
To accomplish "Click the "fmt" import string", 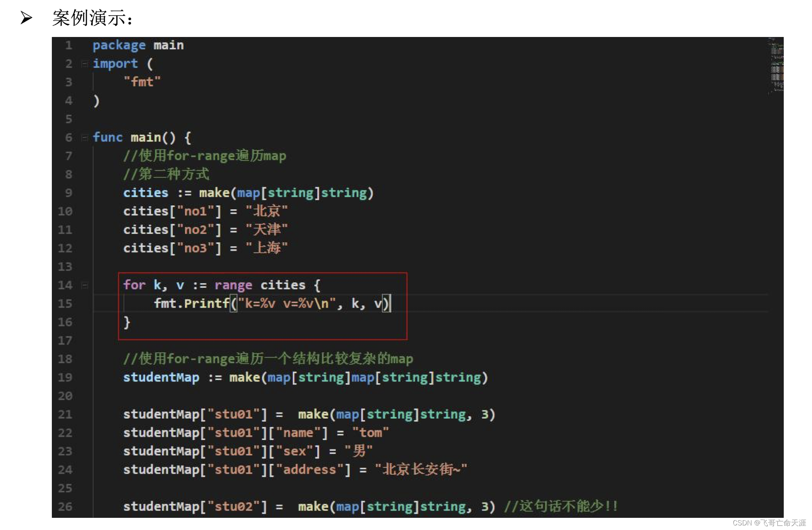I will (142, 82).
